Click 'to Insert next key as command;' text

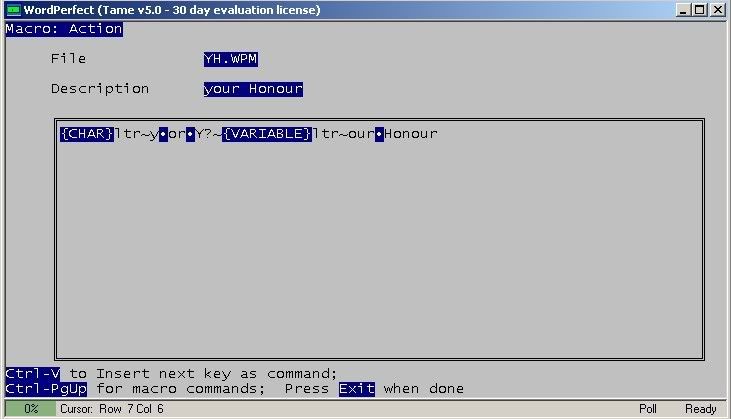pyautogui.click(x=203, y=374)
